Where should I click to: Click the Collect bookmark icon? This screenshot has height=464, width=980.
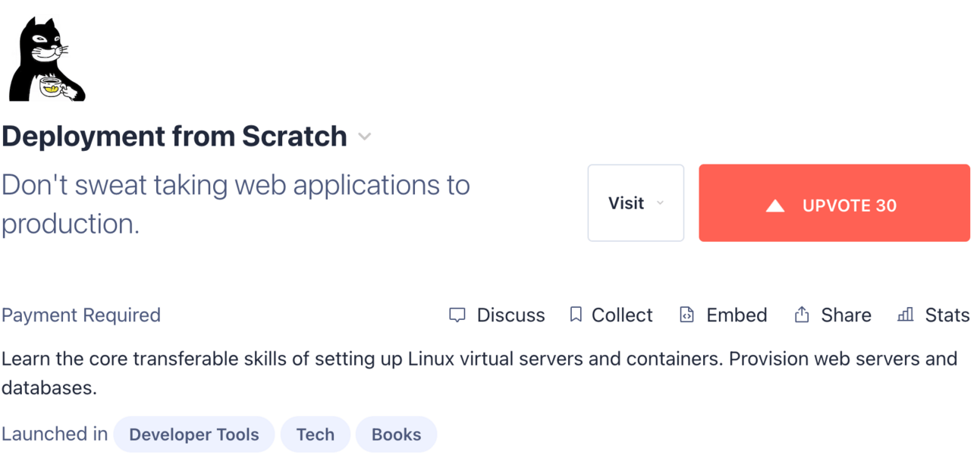576,315
